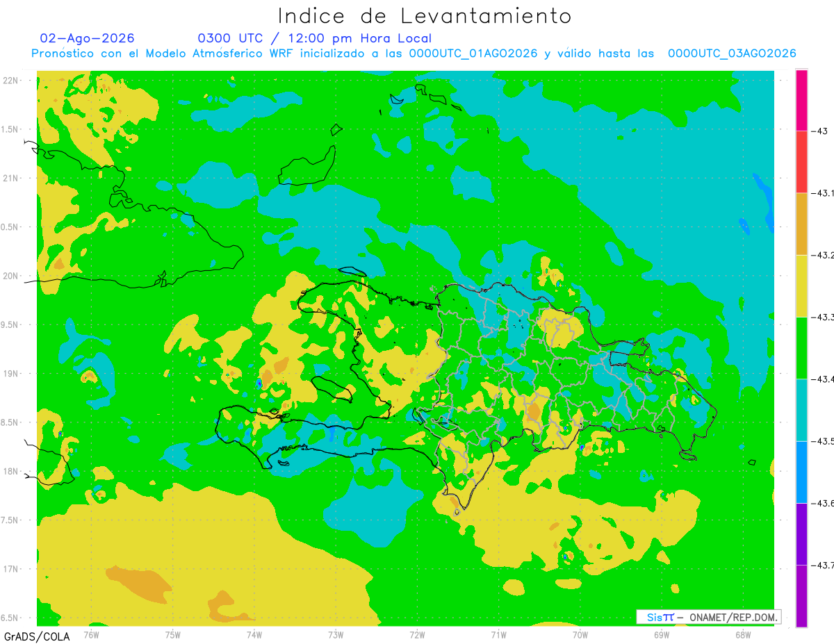The height and width of the screenshot is (644, 834).
Task: Click the red legend swatch above -43.1
Action: point(801,162)
